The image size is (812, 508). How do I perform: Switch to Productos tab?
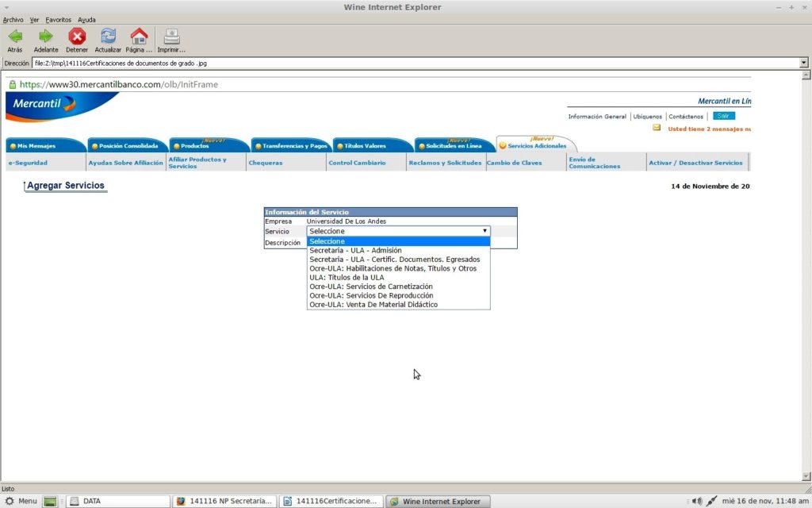tap(209, 146)
